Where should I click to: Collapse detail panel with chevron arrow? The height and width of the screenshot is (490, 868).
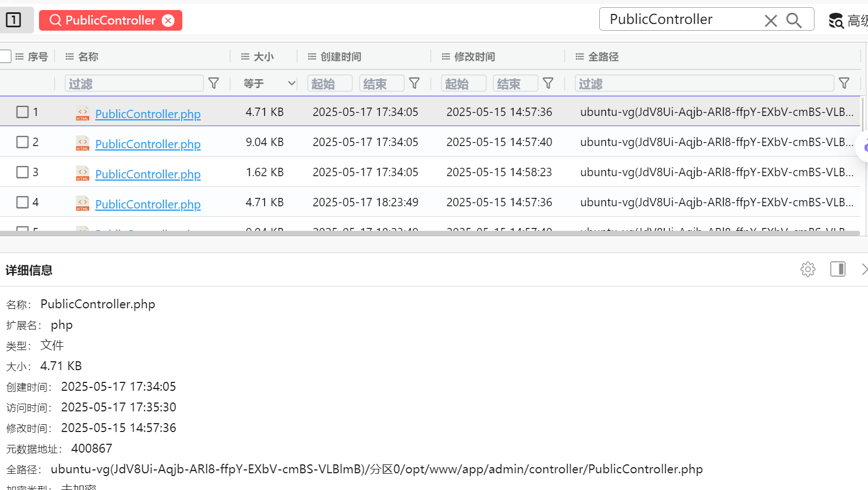tap(864, 269)
